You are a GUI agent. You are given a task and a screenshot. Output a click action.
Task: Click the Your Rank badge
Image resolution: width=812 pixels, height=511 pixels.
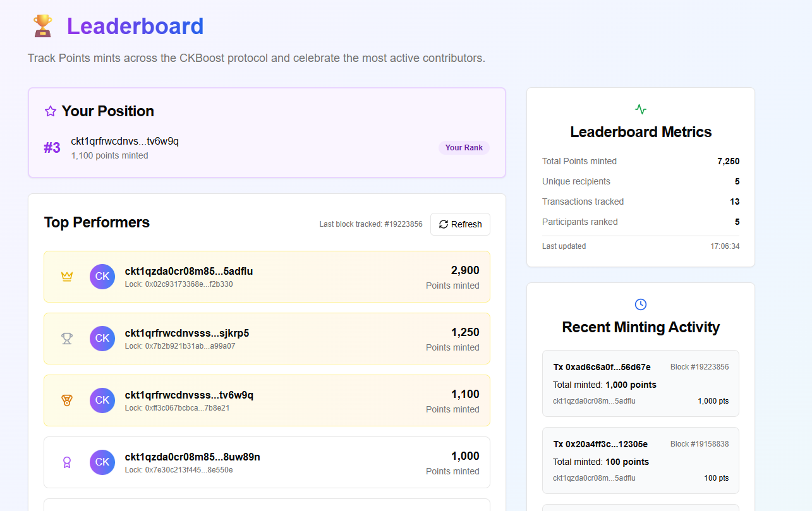click(x=464, y=148)
